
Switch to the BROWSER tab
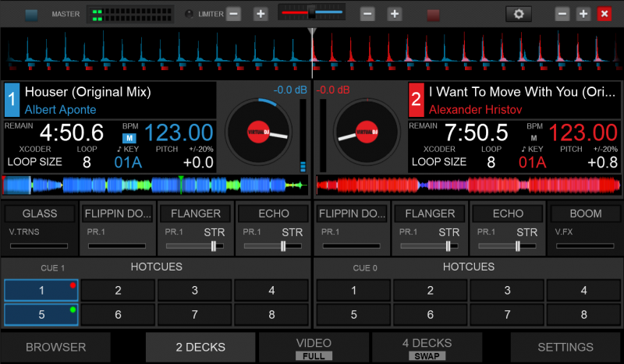(x=56, y=347)
